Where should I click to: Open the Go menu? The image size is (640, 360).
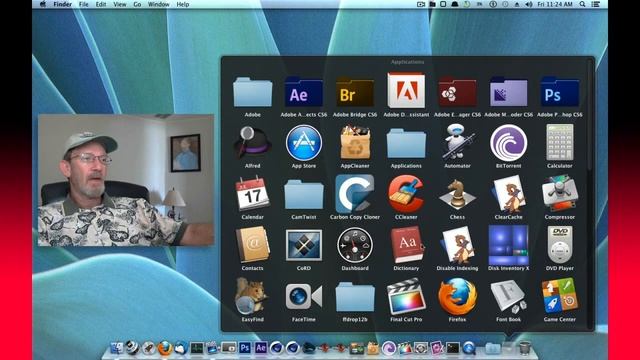pos(137,4)
